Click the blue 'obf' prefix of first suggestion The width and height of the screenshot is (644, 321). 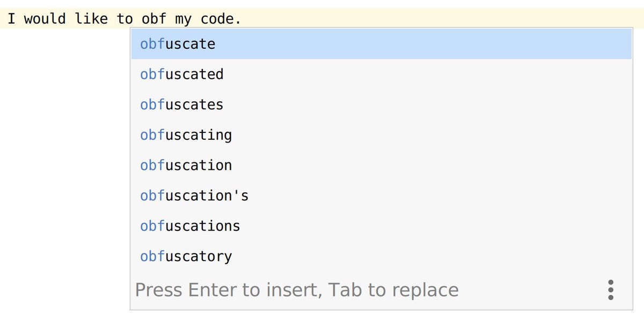(152, 44)
